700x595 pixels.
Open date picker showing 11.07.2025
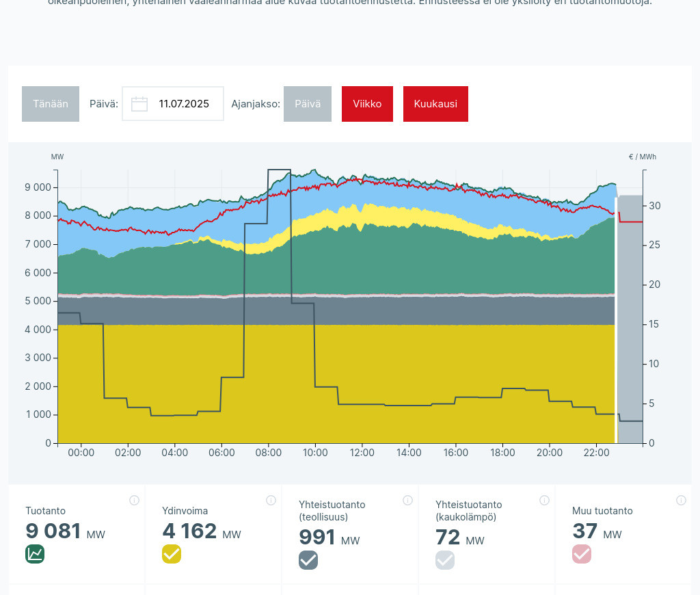(x=183, y=104)
